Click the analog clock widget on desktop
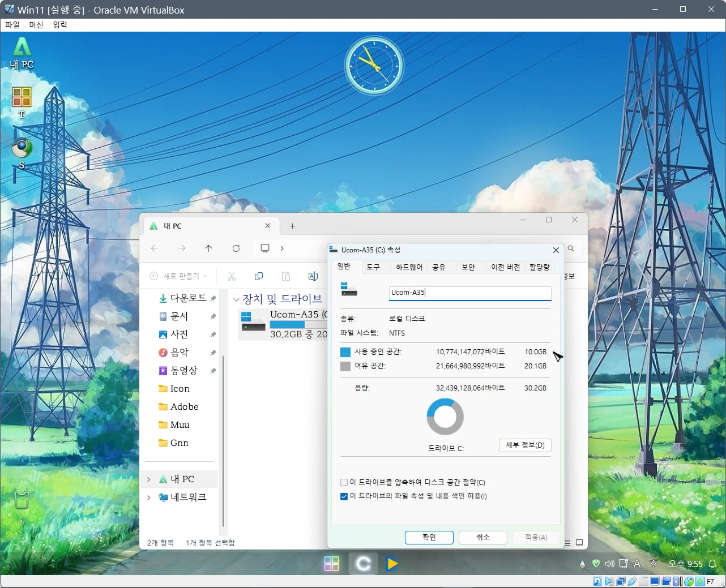 374,66
